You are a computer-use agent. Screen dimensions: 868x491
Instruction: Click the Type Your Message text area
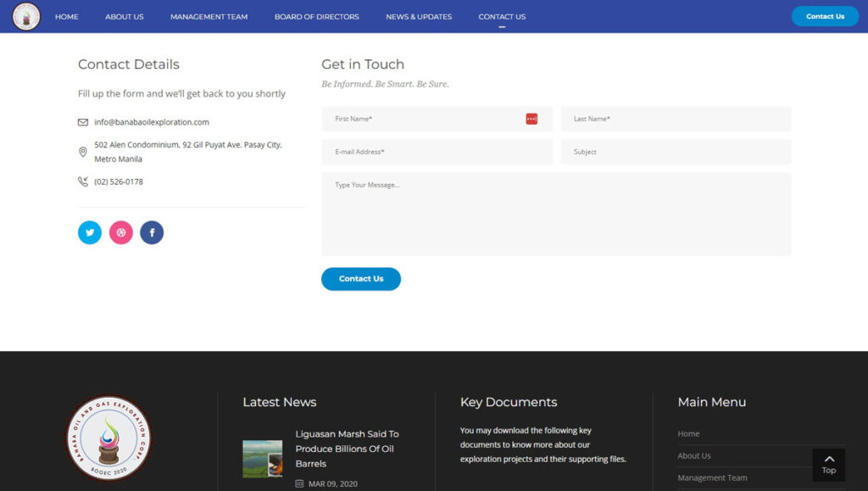coord(556,214)
